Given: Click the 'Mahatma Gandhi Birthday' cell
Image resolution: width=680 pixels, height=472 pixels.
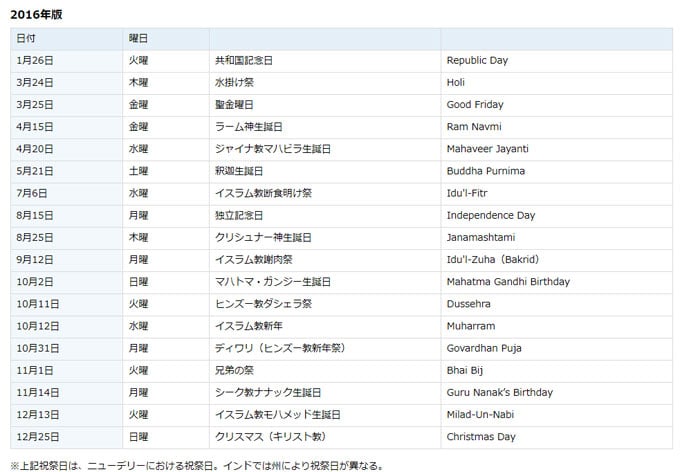Looking at the screenshot, I should 557,282.
